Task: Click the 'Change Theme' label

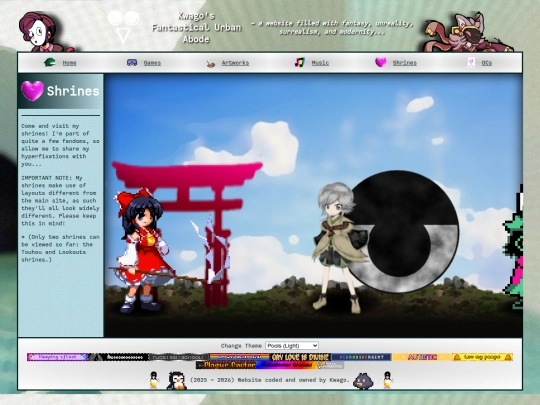Action: coord(241,346)
